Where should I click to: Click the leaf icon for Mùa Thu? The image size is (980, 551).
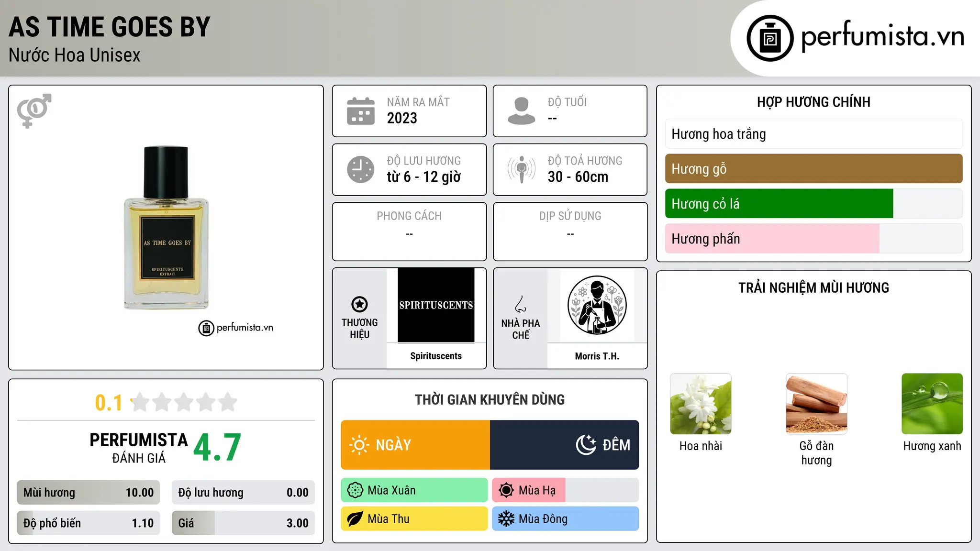[355, 519]
